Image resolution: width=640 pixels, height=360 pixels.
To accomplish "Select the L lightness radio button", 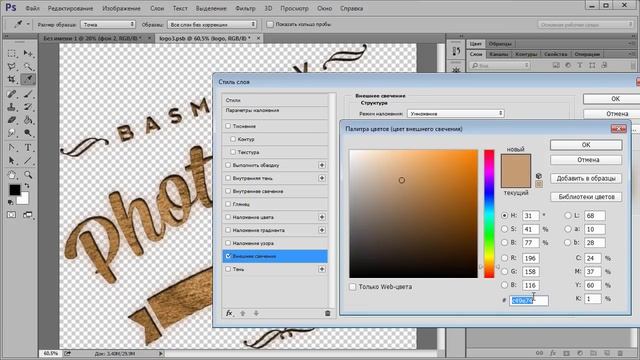I will click(568, 215).
